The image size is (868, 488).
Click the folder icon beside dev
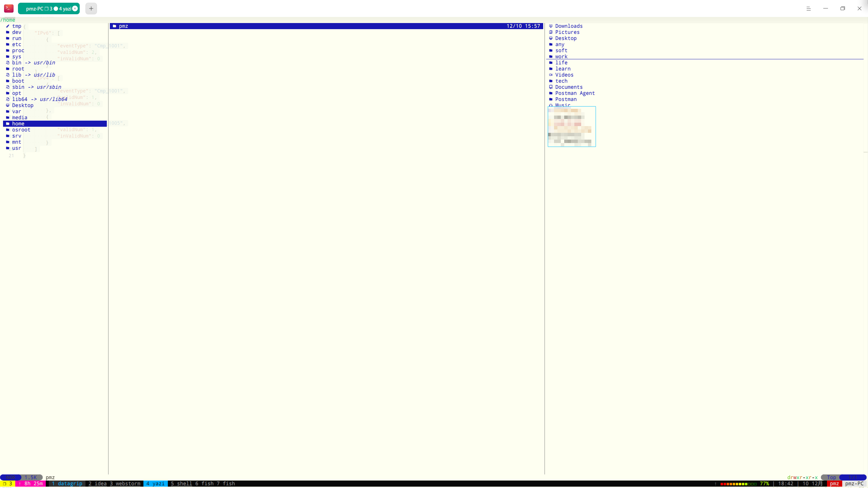point(7,32)
